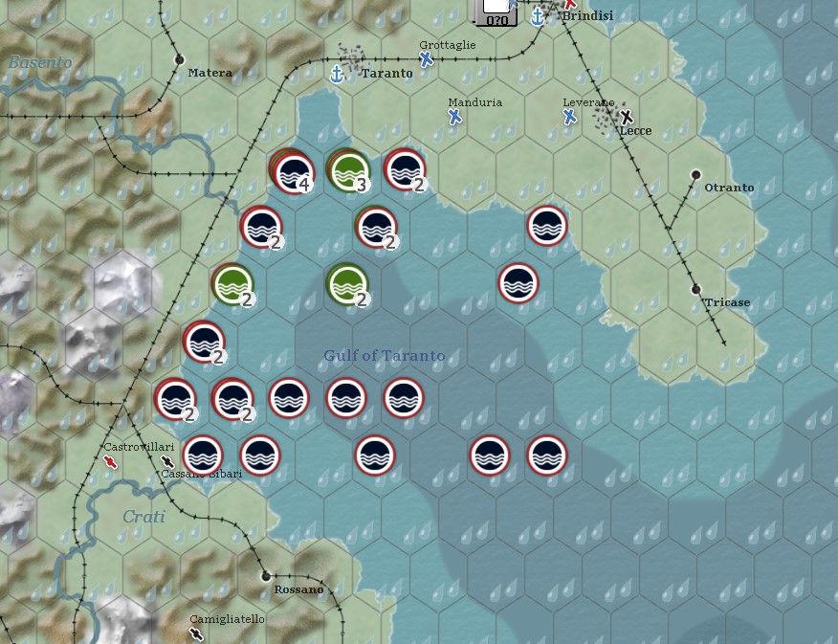838x644 pixels.
Task: Click the Otranto label
Action: click(x=729, y=188)
